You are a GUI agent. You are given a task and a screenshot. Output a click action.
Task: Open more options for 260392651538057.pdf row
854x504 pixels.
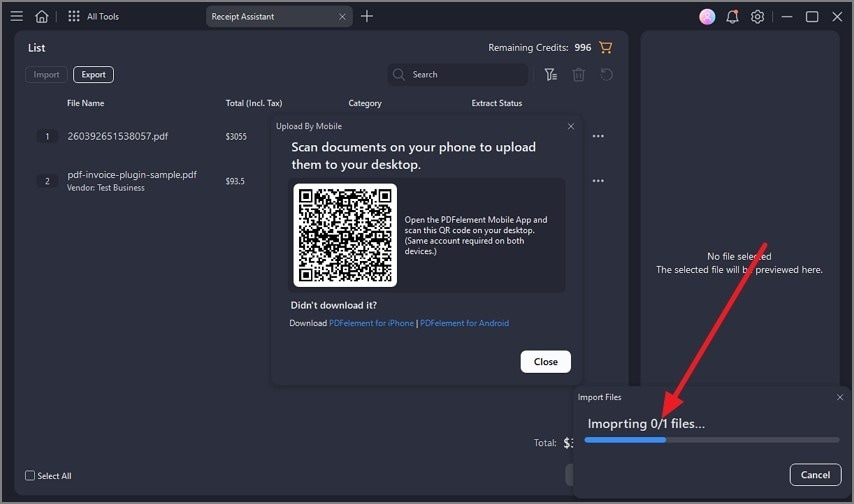pyautogui.click(x=598, y=136)
